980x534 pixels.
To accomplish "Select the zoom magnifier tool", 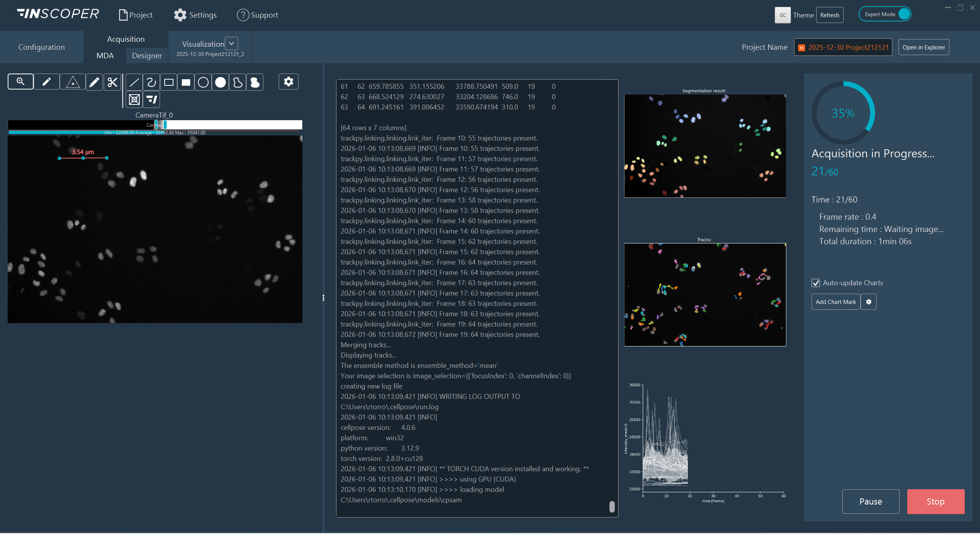I will (x=21, y=82).
